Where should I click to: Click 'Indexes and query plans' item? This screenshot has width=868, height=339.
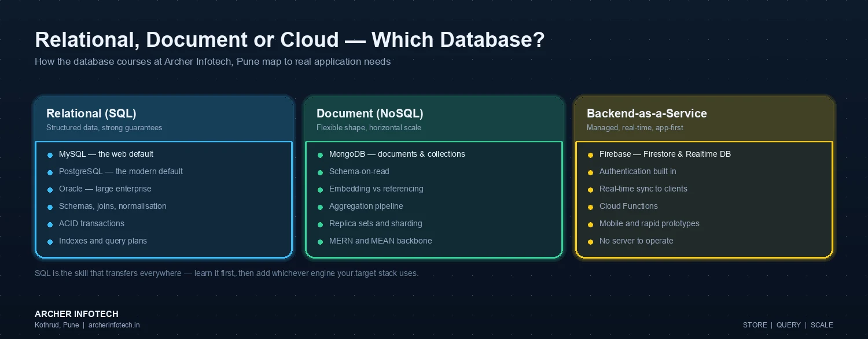(x=103, y=241)
